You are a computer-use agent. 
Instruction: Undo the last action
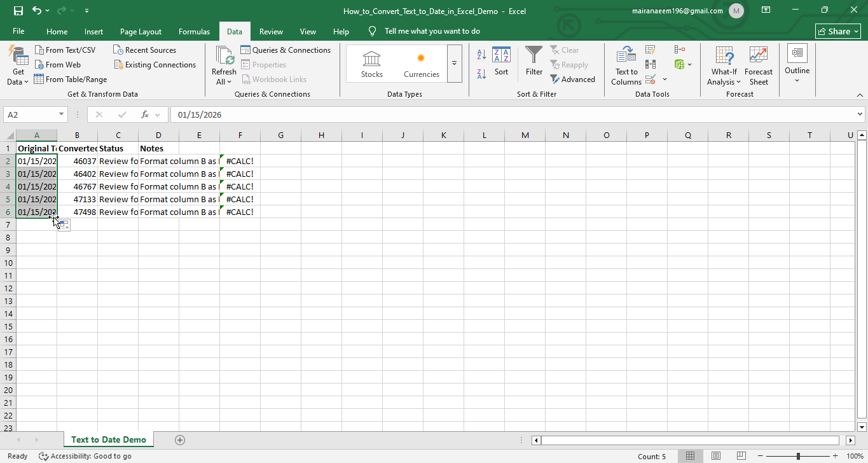(37, 11)
